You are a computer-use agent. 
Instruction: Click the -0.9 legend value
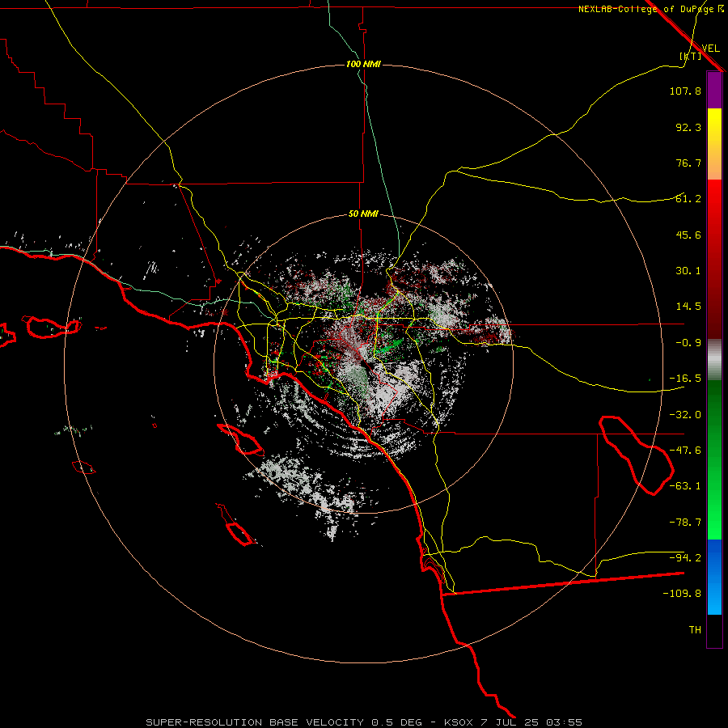(688, 343)
